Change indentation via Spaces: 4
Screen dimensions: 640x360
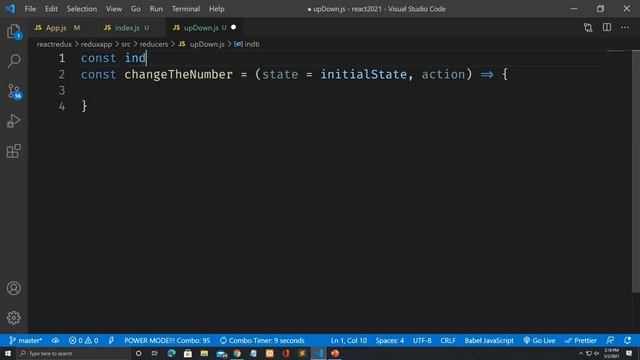390,340
